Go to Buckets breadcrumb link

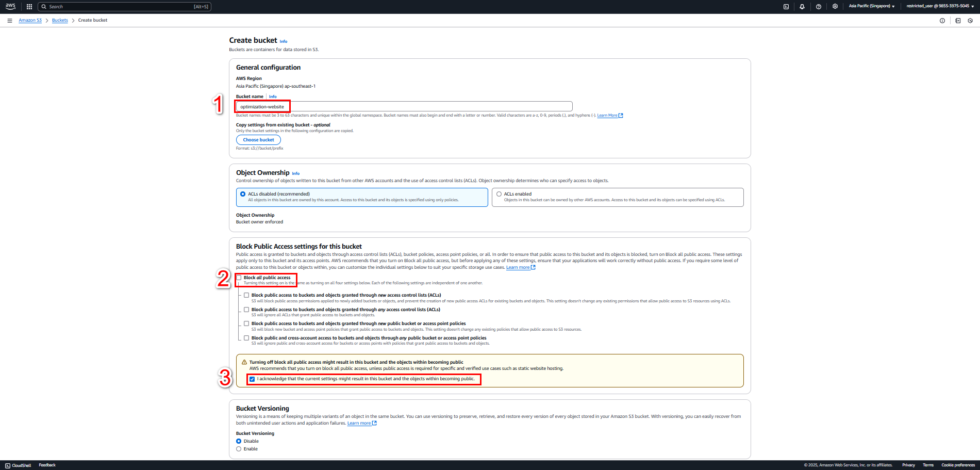[x=60, y=20]
